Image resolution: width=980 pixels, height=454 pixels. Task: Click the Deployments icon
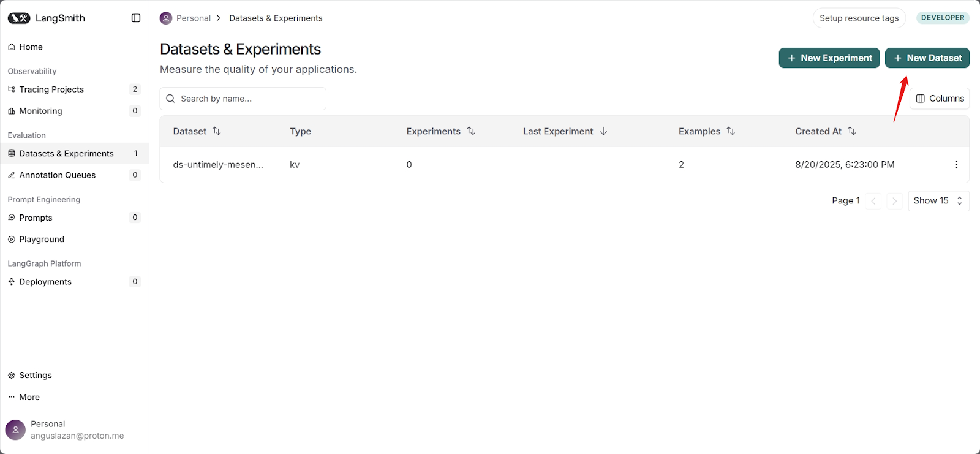[x=11, y=282]
